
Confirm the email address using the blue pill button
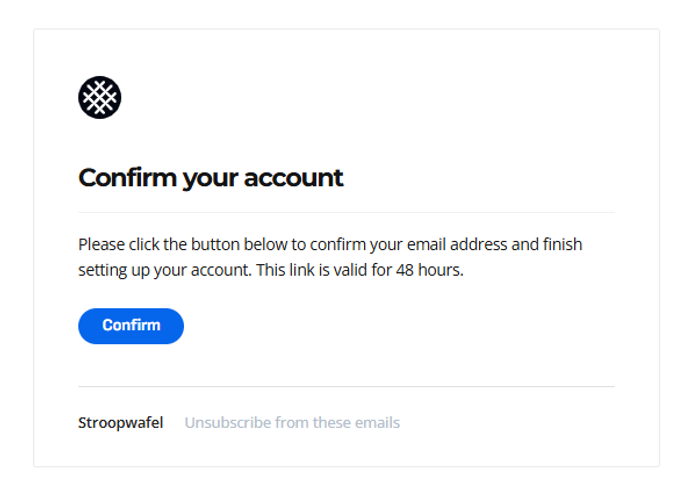click(131, 326)
